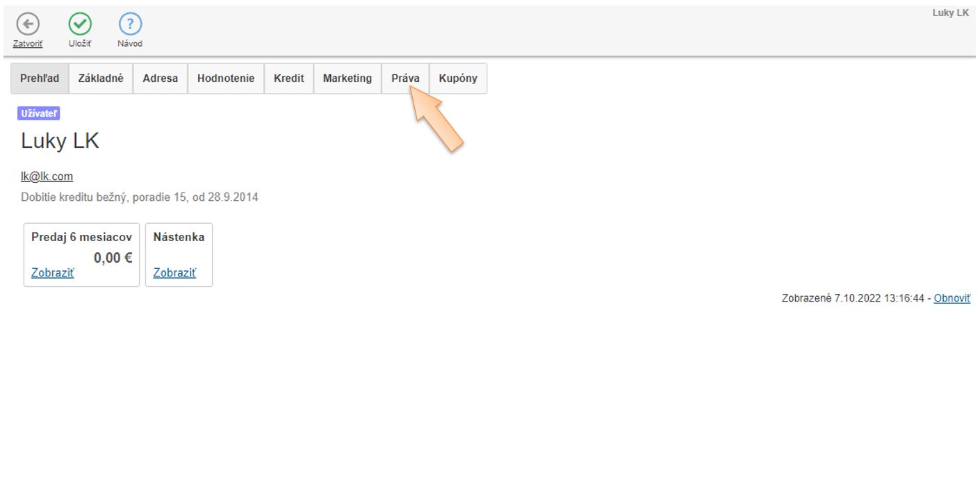980x501 pixels.
Task: Click the purple Užívateľ badge
Action: click(x=38, y=115)
